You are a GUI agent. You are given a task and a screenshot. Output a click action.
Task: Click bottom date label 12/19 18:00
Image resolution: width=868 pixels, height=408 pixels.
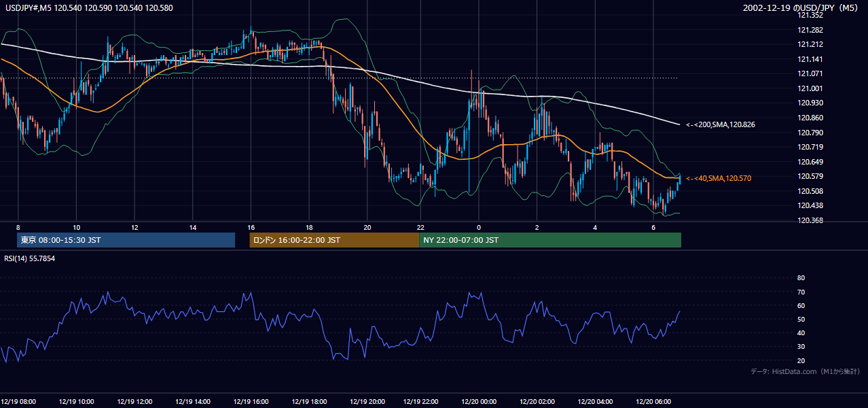[309, 402]
